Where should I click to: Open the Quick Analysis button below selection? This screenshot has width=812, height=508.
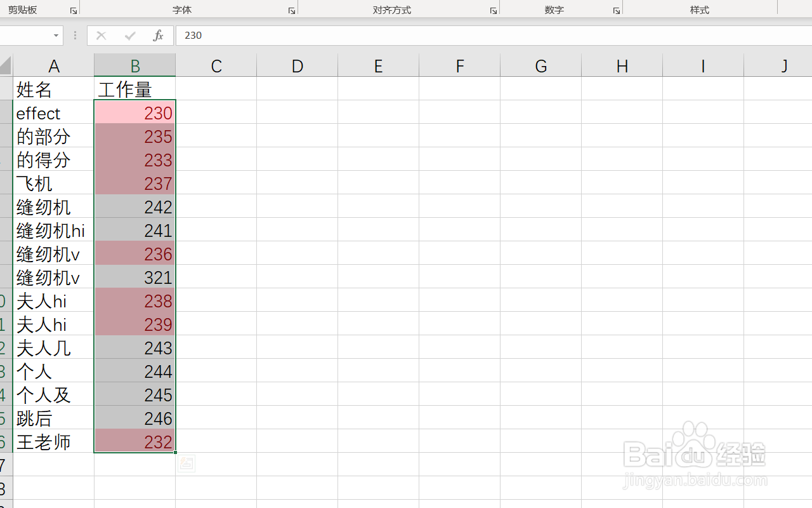pos(187,464)
